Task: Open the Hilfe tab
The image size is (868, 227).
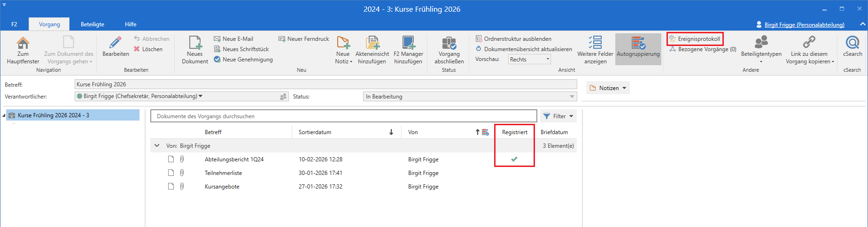Action: pyautogui.click(x=131, y=24)
